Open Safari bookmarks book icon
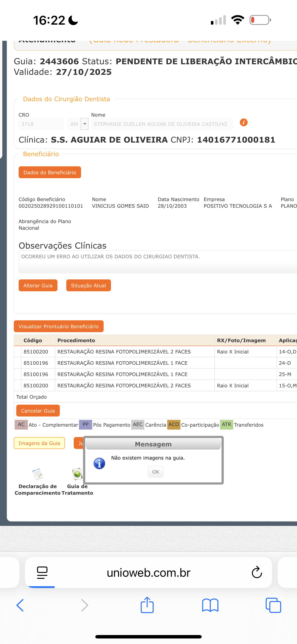 tap(210, 605)
